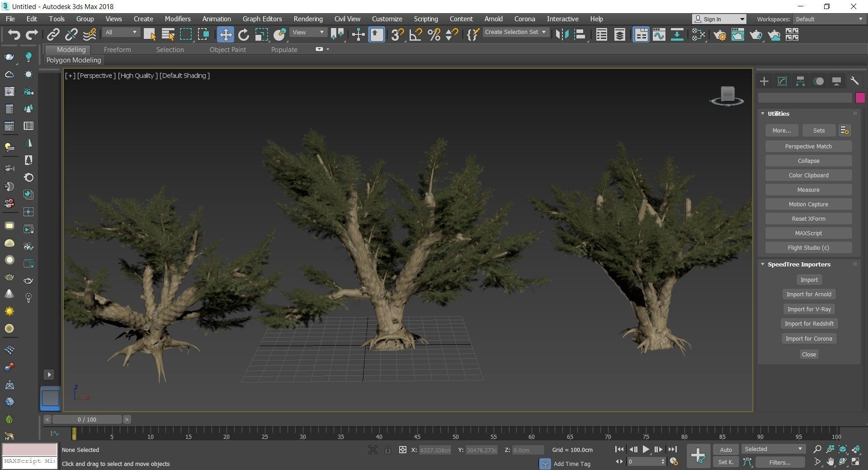The width and height of the screenshot is (868, 470).
Task: Click the Play Animation button
Action: point(646,450)
